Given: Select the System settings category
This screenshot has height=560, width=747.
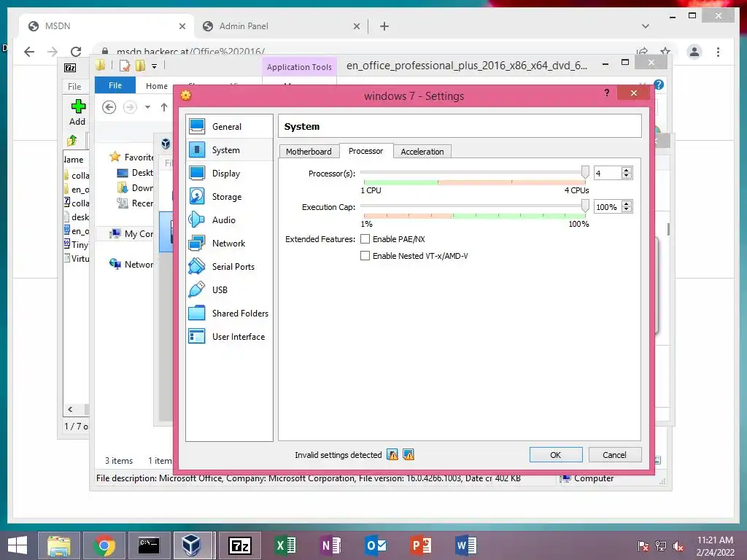Looking at the screenshot, I should [229, 150].
